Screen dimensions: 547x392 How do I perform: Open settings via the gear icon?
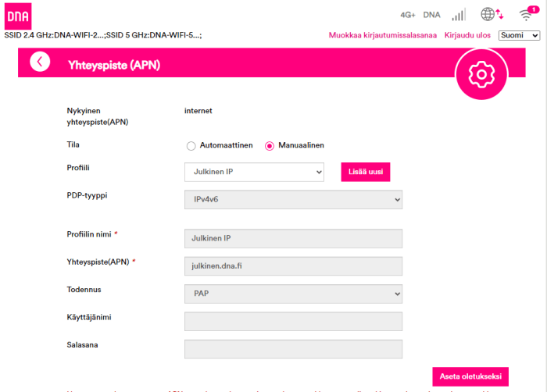tap(481, 74)
